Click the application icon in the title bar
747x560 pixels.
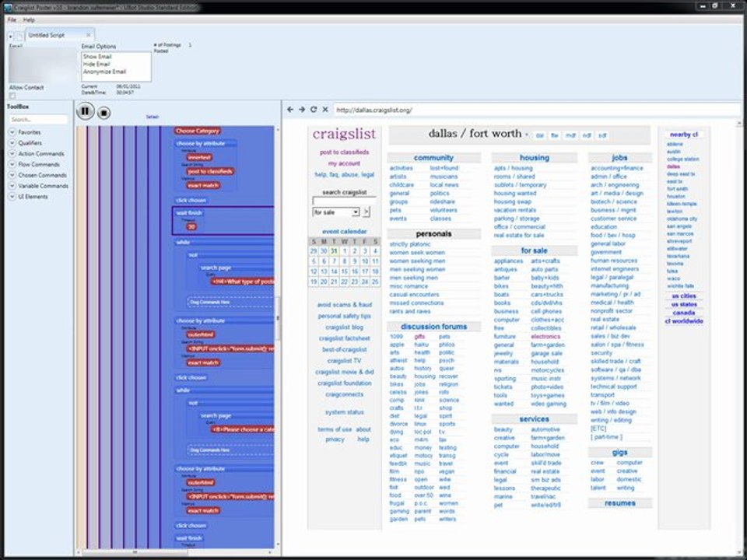(8, 7)
